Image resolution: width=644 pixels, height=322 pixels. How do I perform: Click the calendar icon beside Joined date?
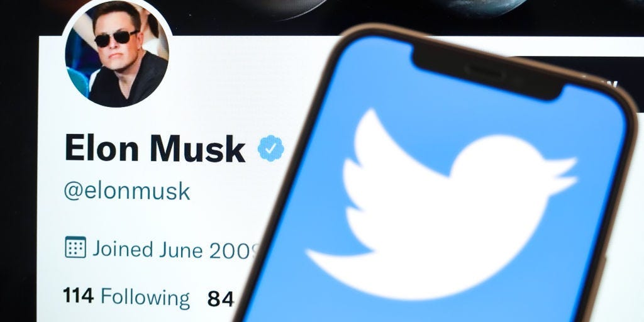tap(75, 247)
